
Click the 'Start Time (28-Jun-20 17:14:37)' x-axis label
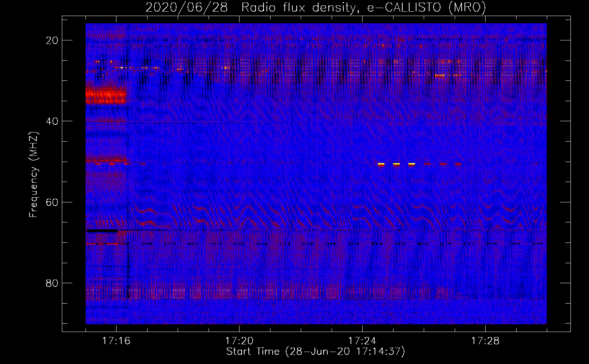click(316, 352)
